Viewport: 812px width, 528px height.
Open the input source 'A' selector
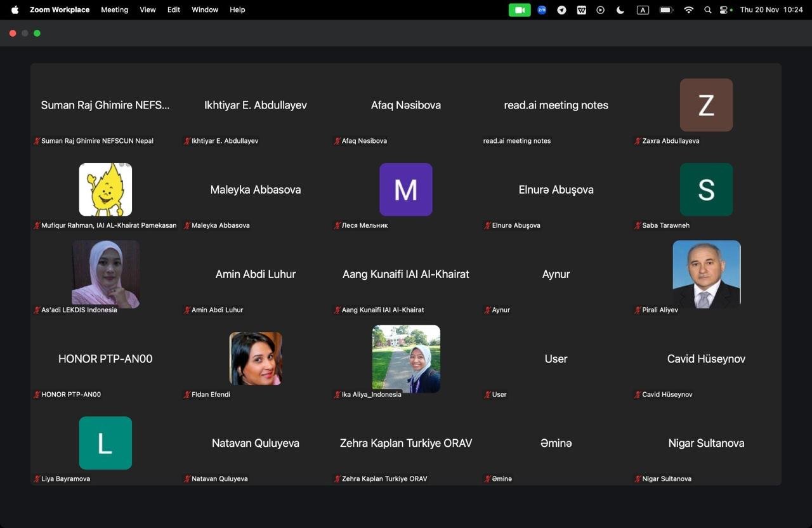(x=643, y=10)
